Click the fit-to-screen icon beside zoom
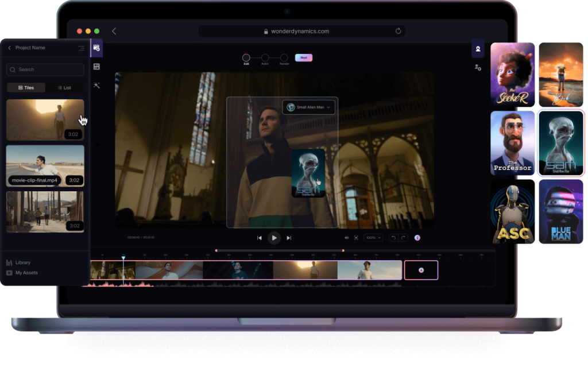This screenshot has height=383, width=588. click(356, 238)
